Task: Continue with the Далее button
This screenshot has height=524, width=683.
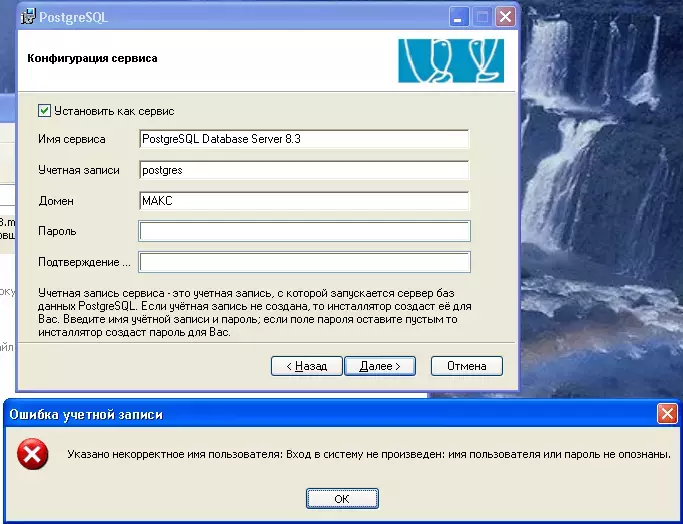Action: pyautogui.click(x=380, y=366)
